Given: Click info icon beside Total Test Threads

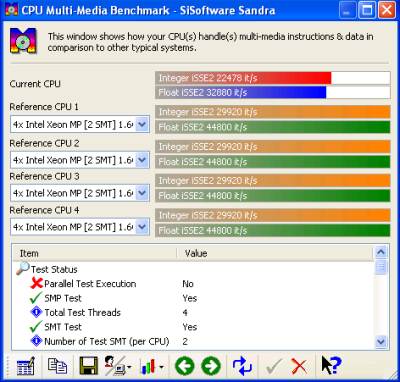Looking at the screenshot, I should [x=36, y=312].
